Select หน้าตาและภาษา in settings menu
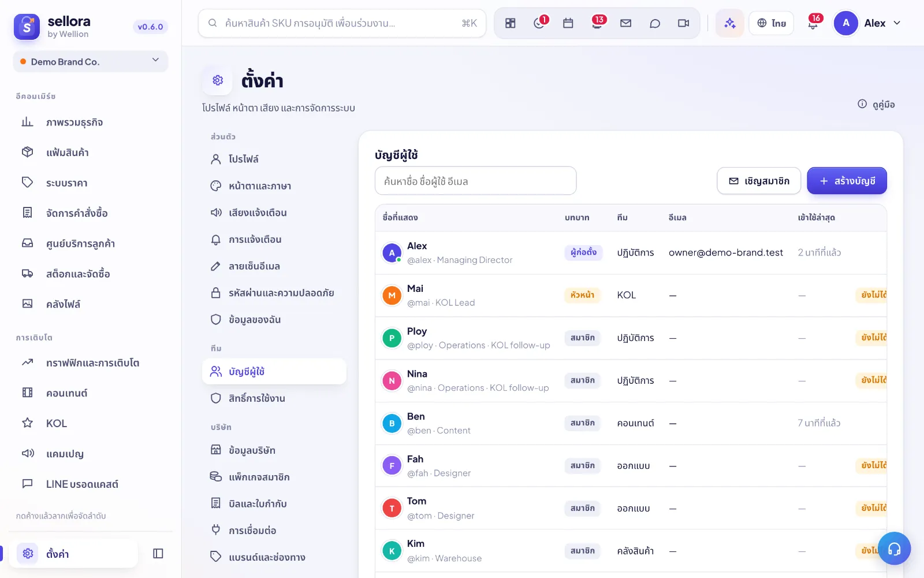 [x=274, y=186]
